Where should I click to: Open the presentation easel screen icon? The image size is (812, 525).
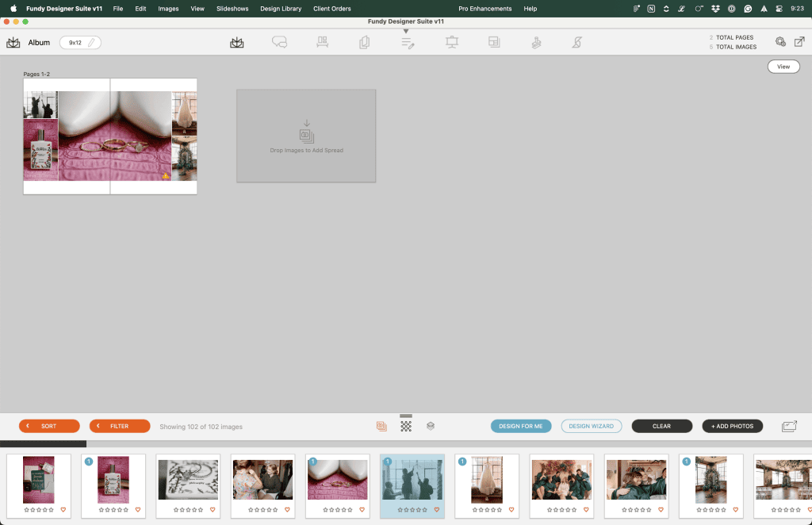click(x=451, y=43)
